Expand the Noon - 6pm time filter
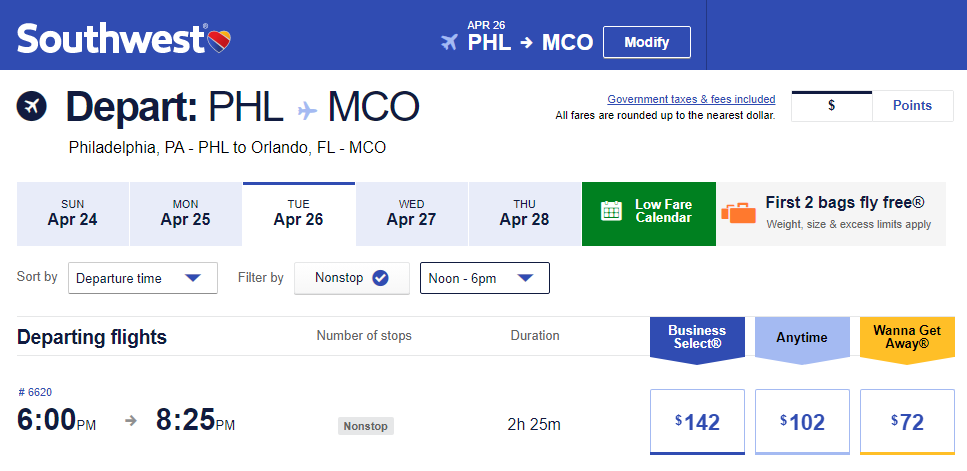The width and height of the screenshot is (967, 471). pyautogui.click(x=485, y=278)
